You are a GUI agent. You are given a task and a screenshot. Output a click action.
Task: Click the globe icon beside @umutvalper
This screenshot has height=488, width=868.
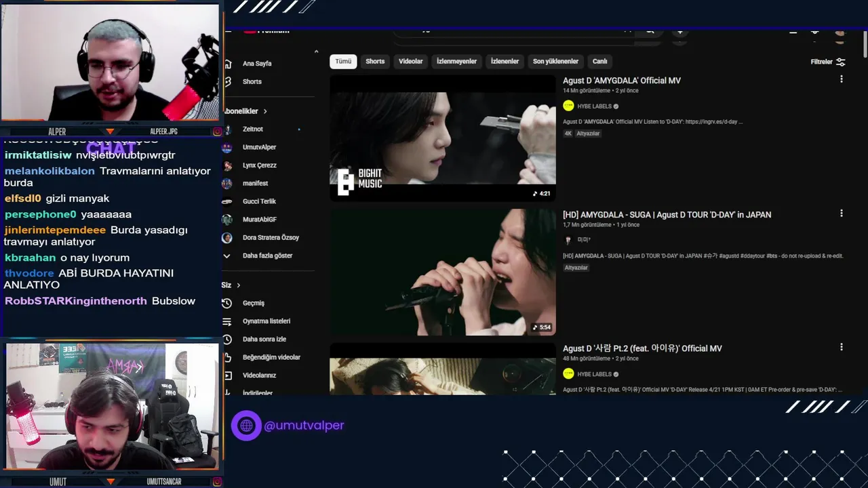[x=246, y=426]
